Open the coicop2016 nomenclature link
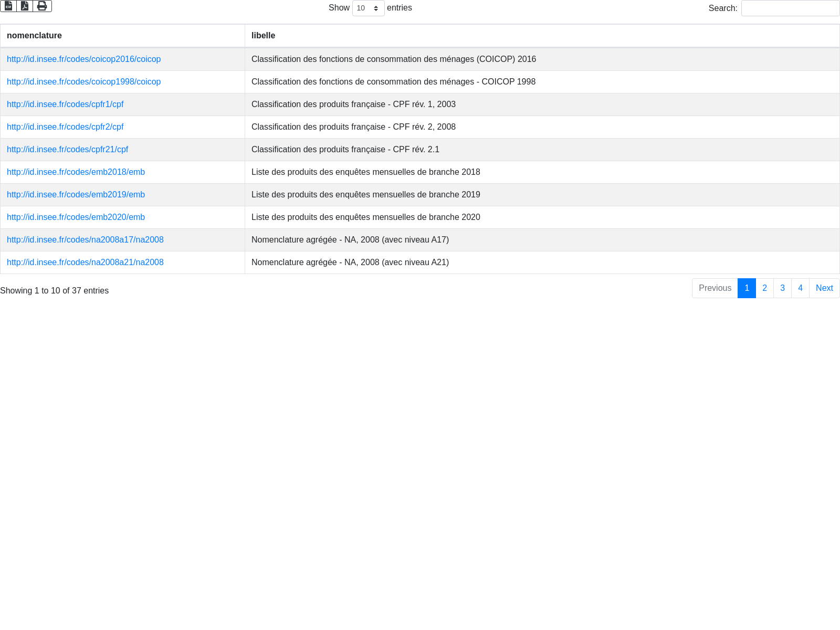The height and width of the screenshot is (630, 840). 83,59
